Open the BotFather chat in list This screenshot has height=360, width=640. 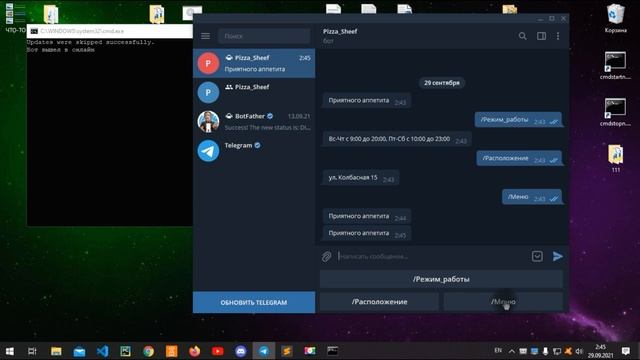pyautogui.click(x=254, y=122)
